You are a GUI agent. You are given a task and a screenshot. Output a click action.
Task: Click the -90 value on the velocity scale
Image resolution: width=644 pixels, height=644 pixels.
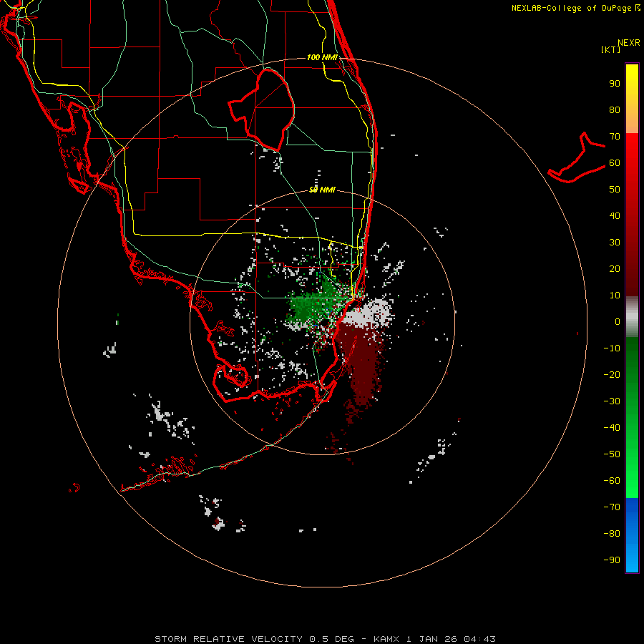click(x=612, y=560)
